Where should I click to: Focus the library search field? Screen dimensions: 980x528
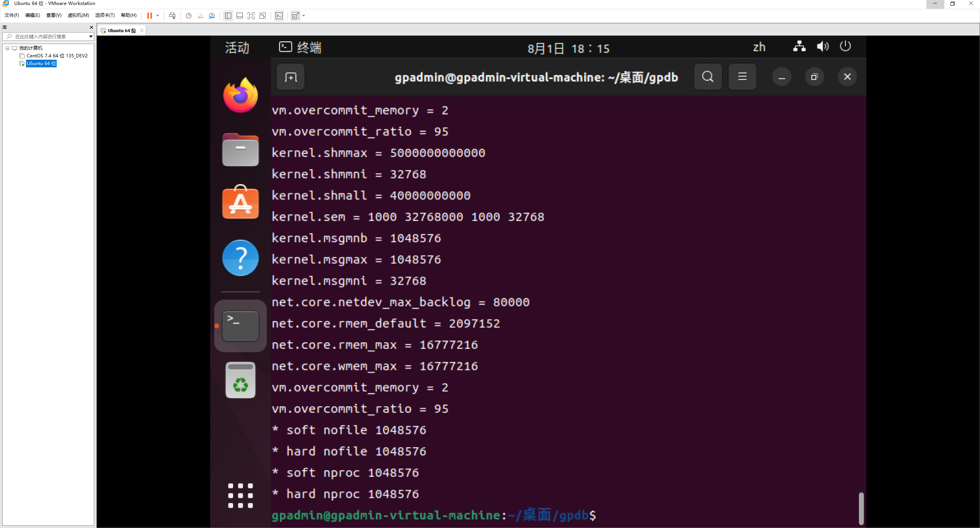(48, 36)
